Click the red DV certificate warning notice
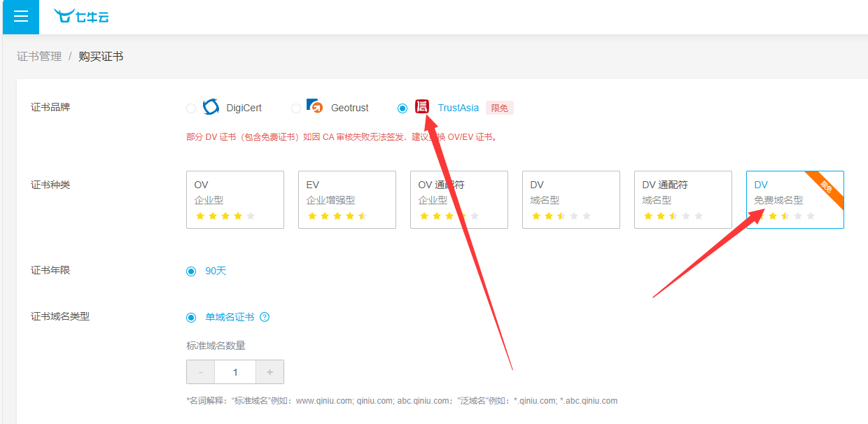The height and width of the screenshot is (424, 868). [x=342, y=137]
